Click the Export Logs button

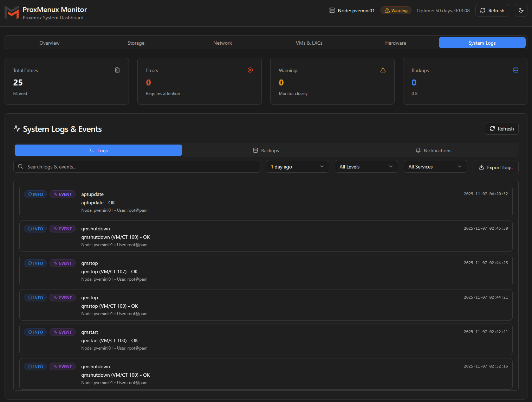pyautogui.click(x=495, y=167)
